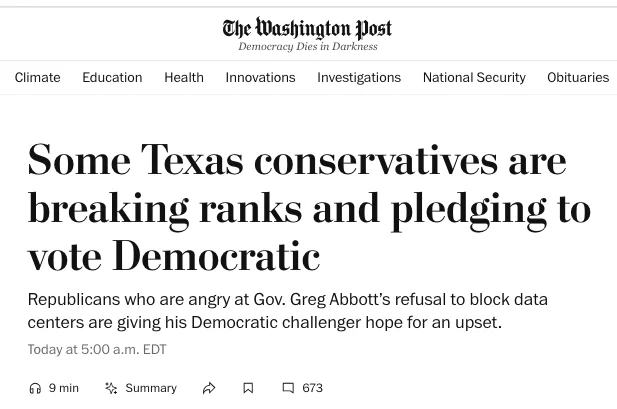Click the sparkle Summary icon
This screenshot has width=617, height=409.
(111, 388)
